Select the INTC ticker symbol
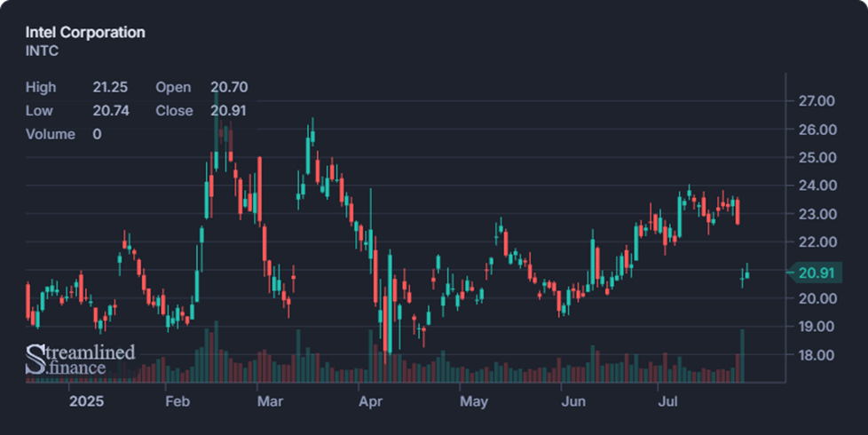868x435 pixels. coord(42,51)
